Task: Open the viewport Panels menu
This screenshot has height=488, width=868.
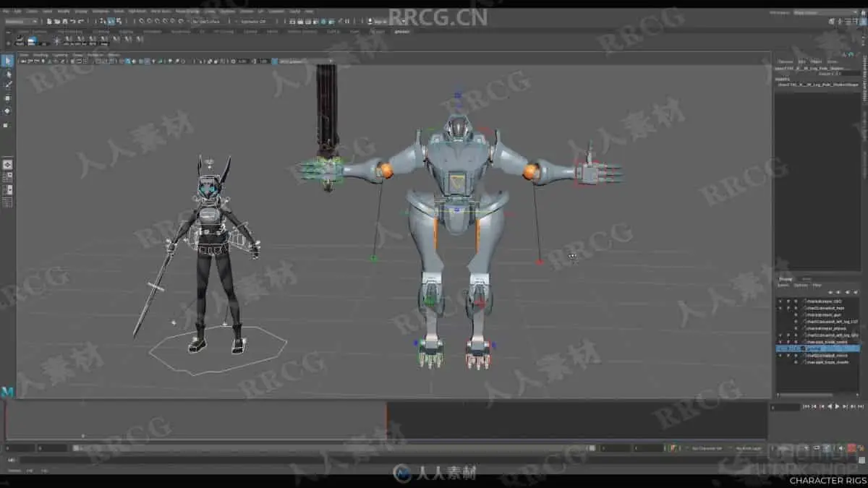Action: point(114,55)
